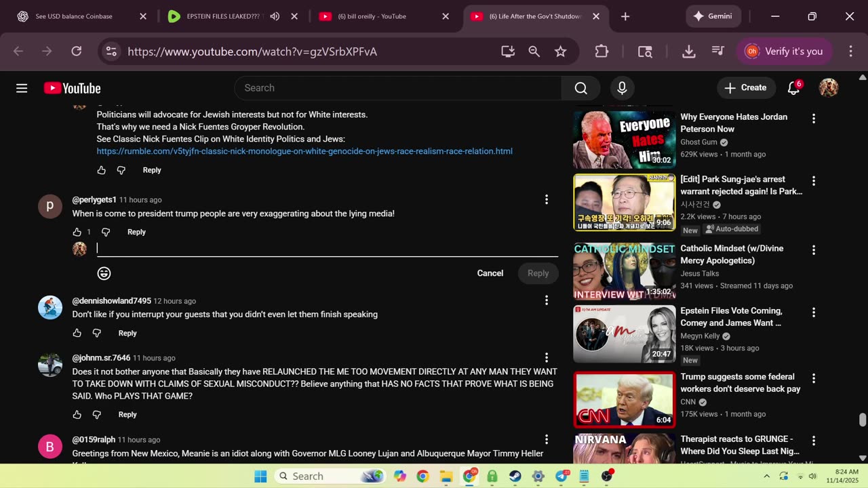The image size is (868, 488).
Task: Open the @perlygets1 channel link
Action: [x=94, y=200]
